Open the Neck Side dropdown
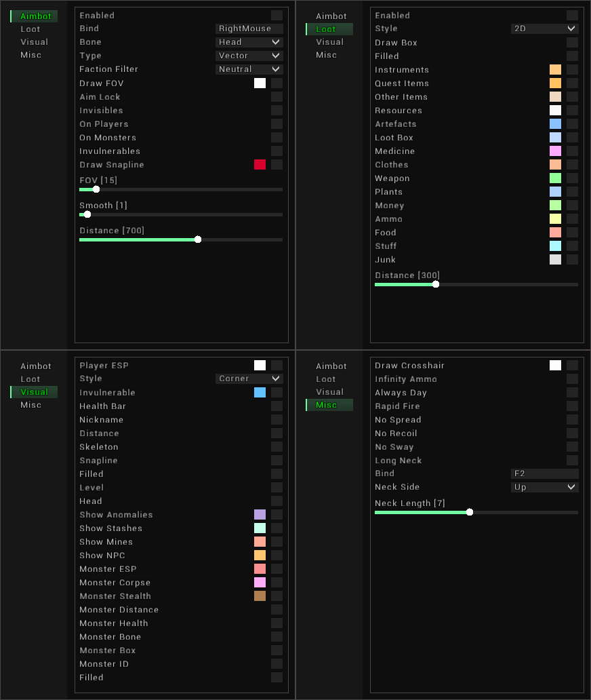This screenshot has height=700, width=591. pyautogui.click(x=544, y=487)
